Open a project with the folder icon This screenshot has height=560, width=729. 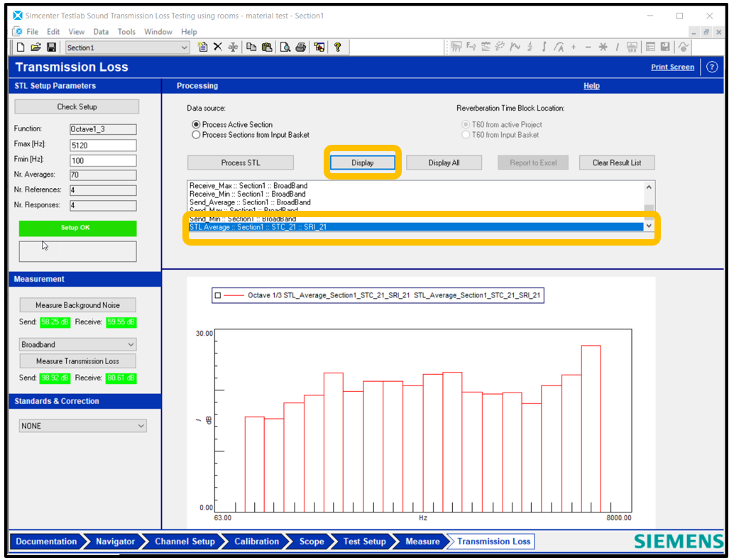pos(35,48)
